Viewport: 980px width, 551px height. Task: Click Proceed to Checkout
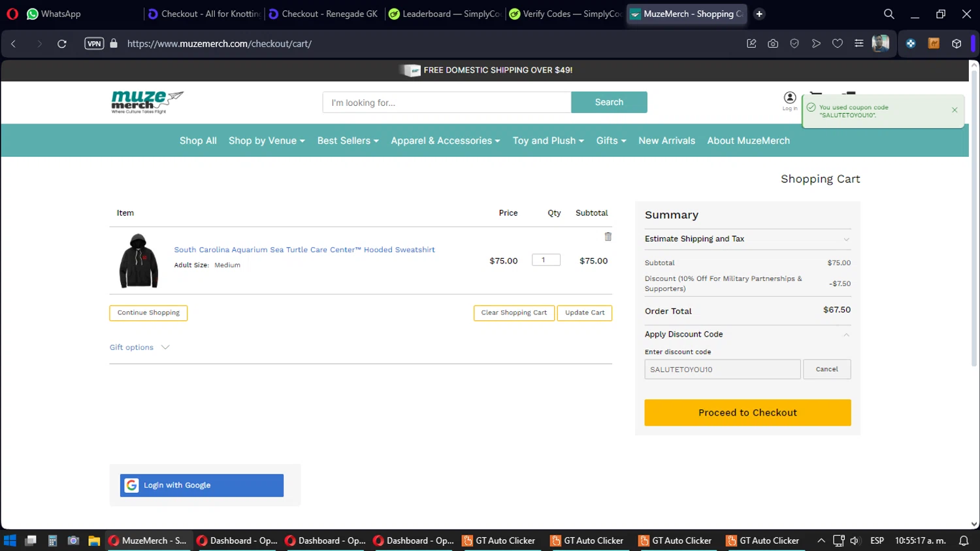pyautogui.click(x=747, y=412)
